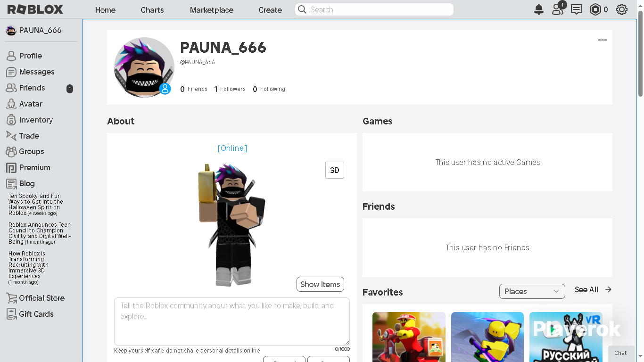
Task: Click the Avatar sidebar icon
Action: tap(11, 104)
